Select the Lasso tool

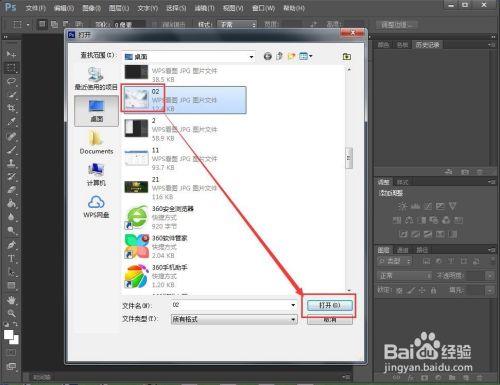click(x=11, y=81)
